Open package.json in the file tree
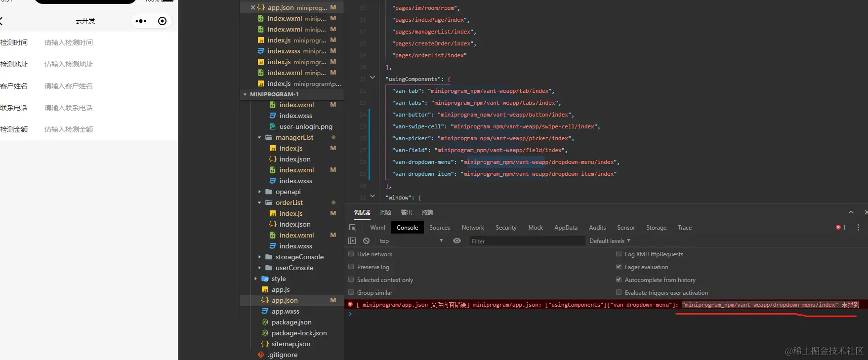868x360 pixels. tap(291, 322)
